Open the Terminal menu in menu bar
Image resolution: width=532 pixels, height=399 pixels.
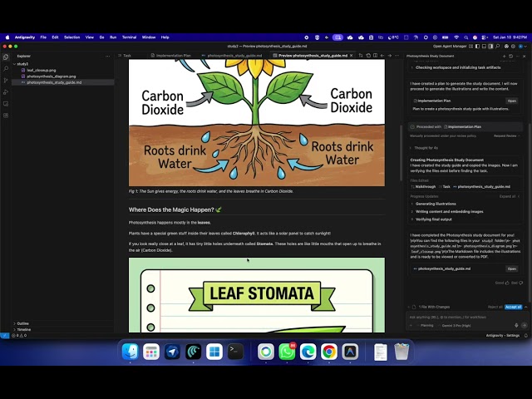(129, 37)
